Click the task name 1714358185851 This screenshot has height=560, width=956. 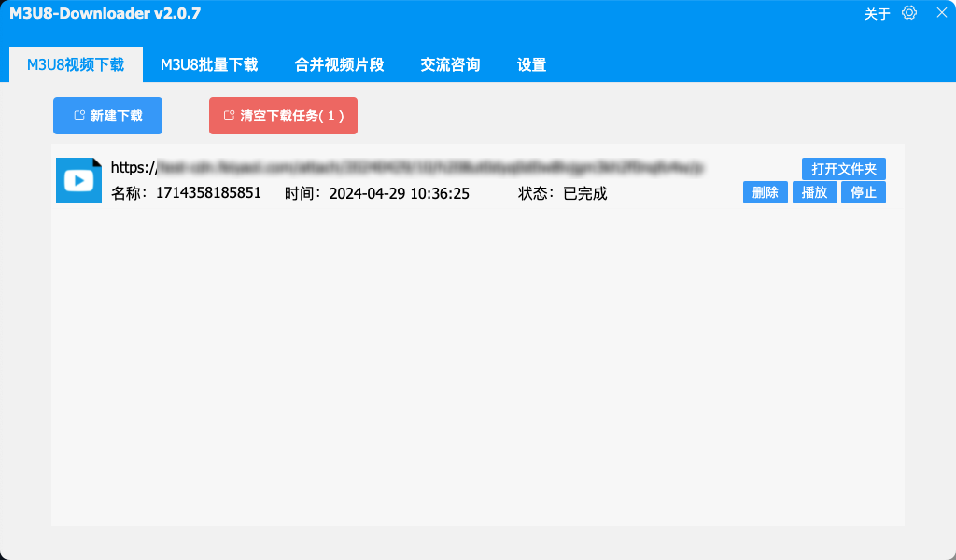pyautogui.click(x=208, y=193)
